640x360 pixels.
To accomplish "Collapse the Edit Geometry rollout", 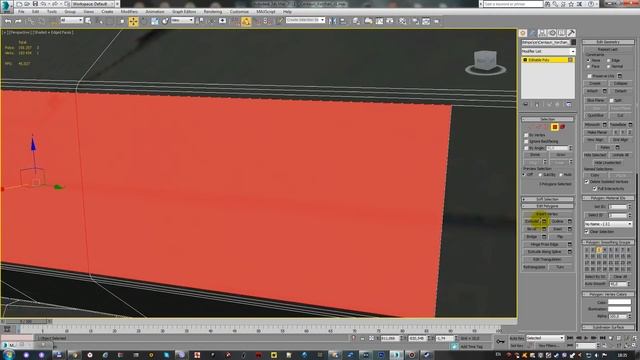I will point(608,42).
